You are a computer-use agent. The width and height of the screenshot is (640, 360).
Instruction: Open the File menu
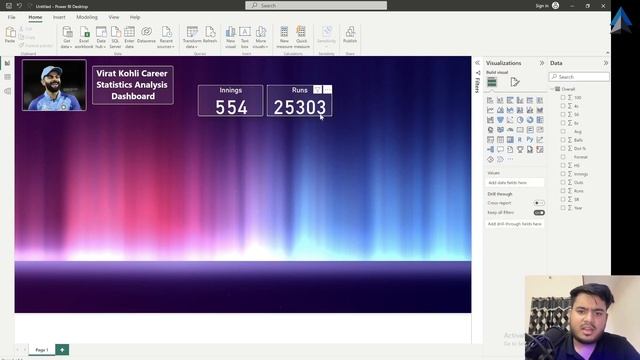[11, 17]
